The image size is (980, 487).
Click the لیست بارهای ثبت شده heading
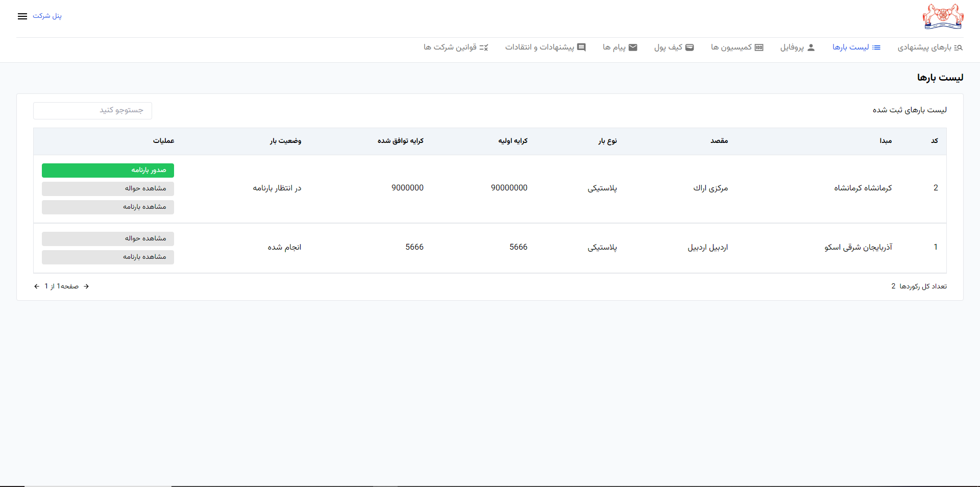coord(910,110)
